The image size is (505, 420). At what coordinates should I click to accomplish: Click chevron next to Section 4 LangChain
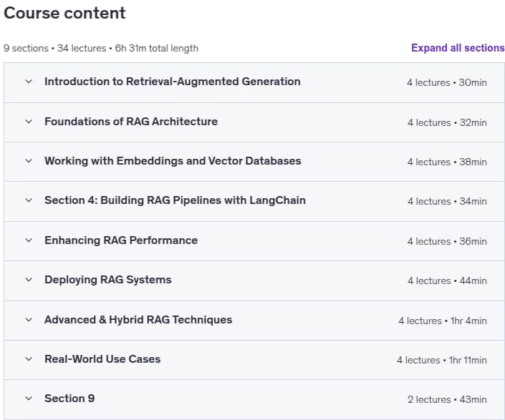[29, 200]
